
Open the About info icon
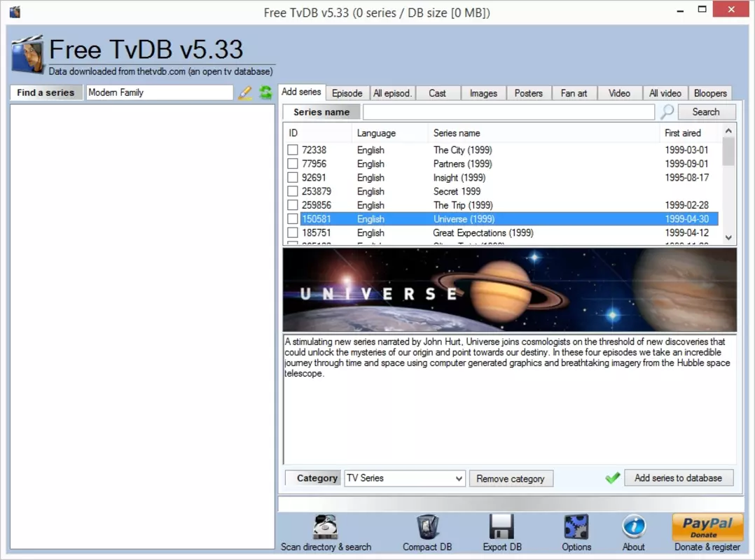[x=634, y=526]
